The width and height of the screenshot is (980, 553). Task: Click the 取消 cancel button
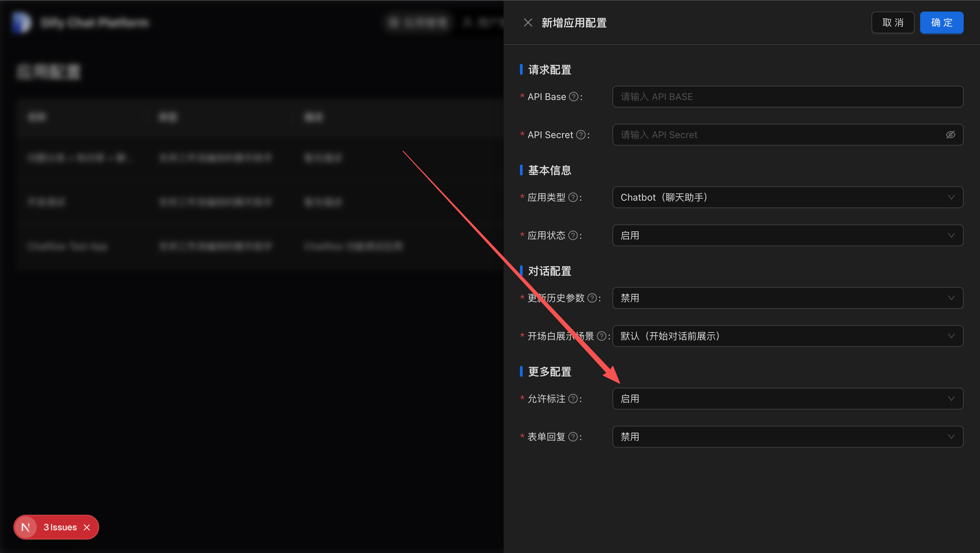tap(893, 22)
